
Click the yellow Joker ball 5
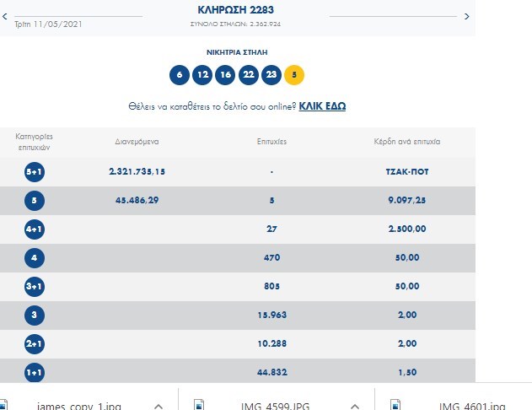(294, 74)
